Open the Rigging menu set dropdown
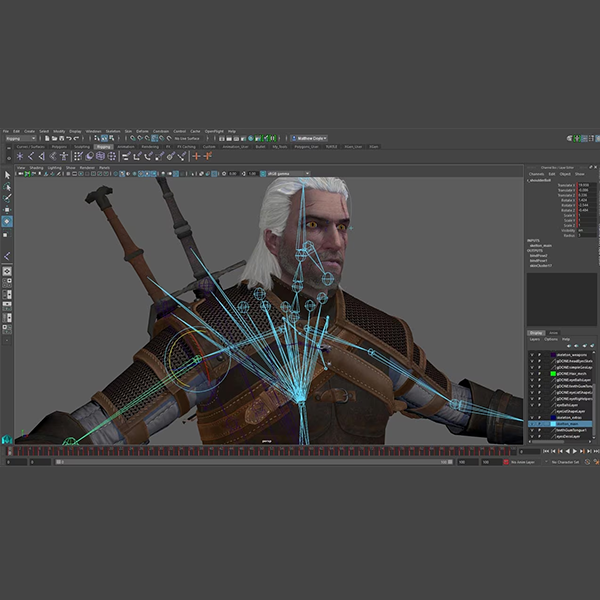The height and width of the screenshot is (600, 600). tap(20, 139)
